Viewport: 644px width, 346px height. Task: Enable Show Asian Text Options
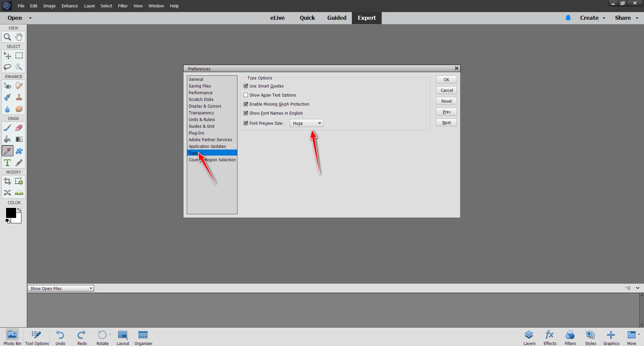[x=246, y=95]
